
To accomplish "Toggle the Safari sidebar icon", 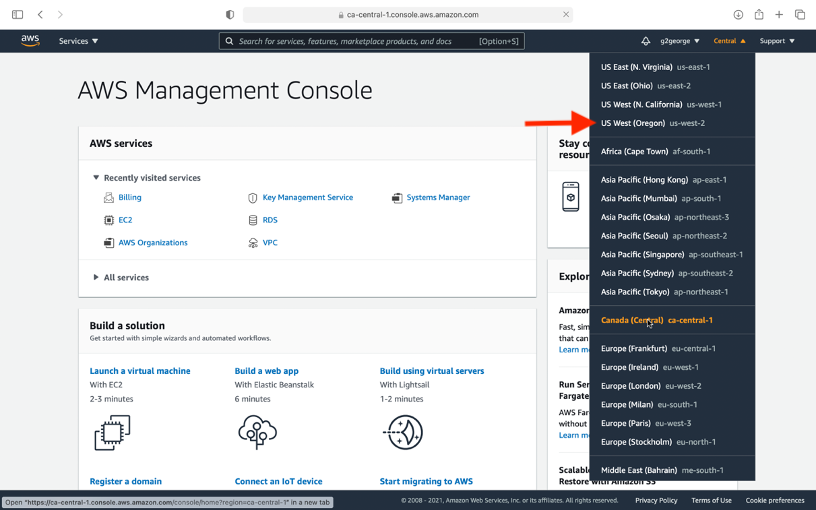I will pos(17,15).
